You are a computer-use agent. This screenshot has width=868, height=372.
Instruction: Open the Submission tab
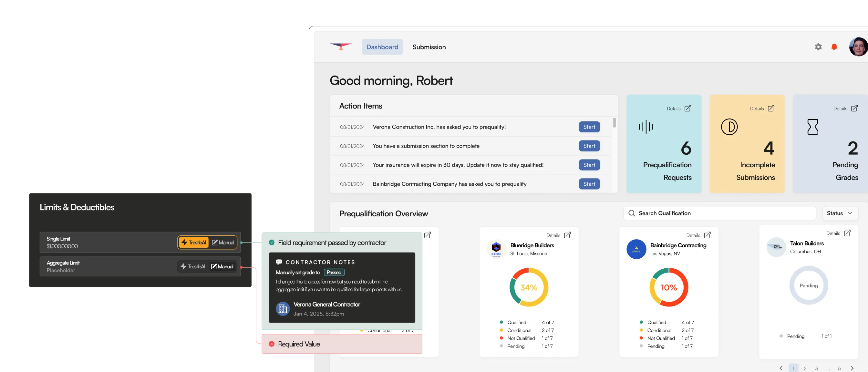(x=429, y=47)
